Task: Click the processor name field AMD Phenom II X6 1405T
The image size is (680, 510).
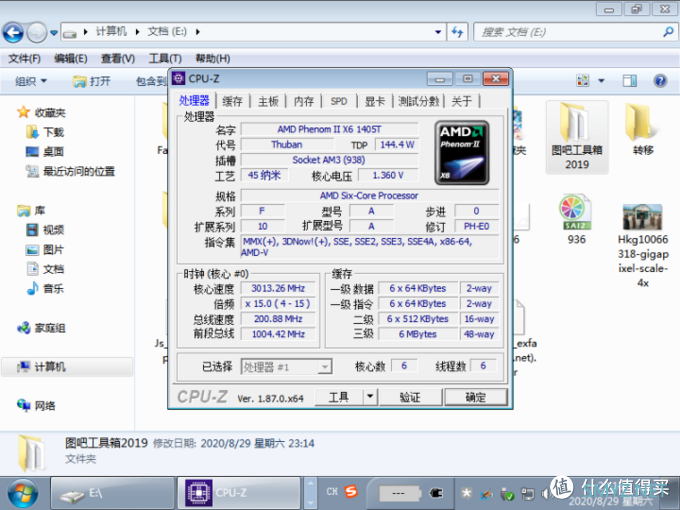Action: click(x=330, y=129)
